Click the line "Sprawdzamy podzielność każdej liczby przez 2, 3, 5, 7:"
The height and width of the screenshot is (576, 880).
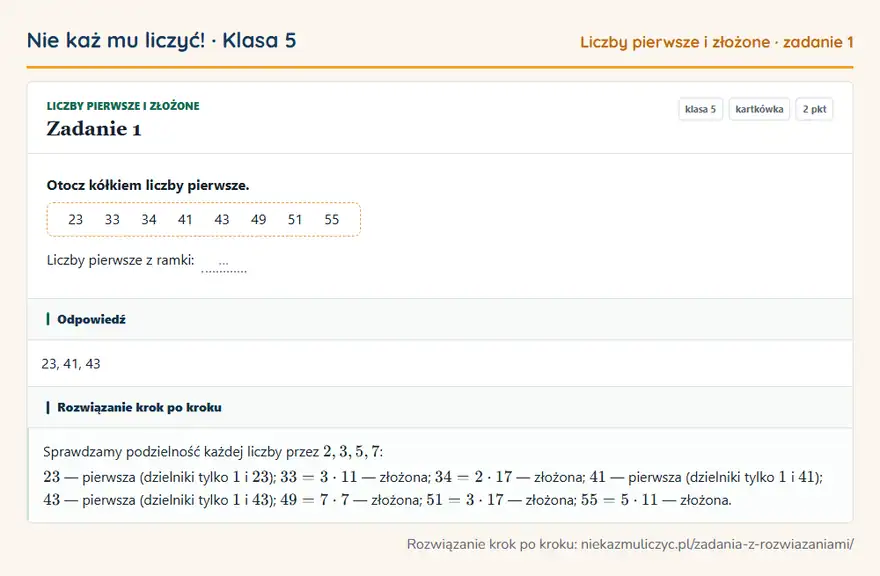[x=213, y=452]
